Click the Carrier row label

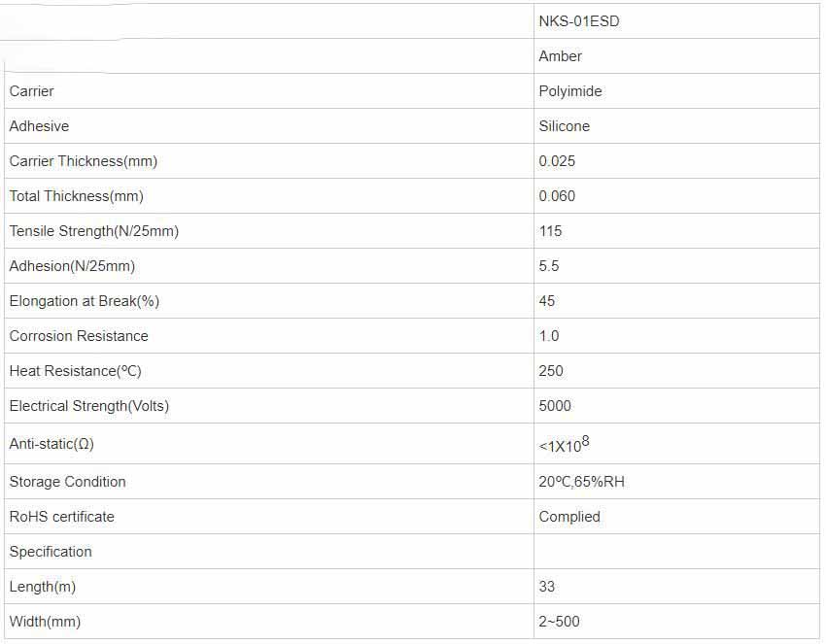click(x=31, y=91)
